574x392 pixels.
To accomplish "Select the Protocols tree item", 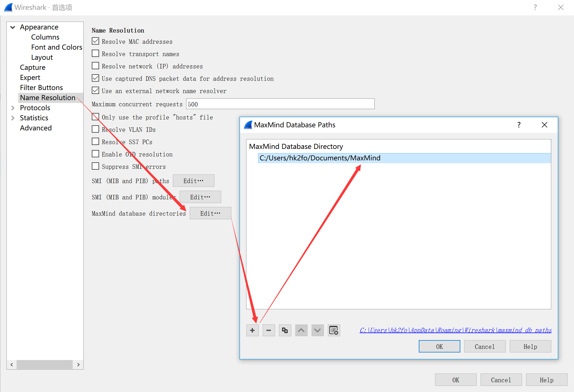I will (35, 108).
